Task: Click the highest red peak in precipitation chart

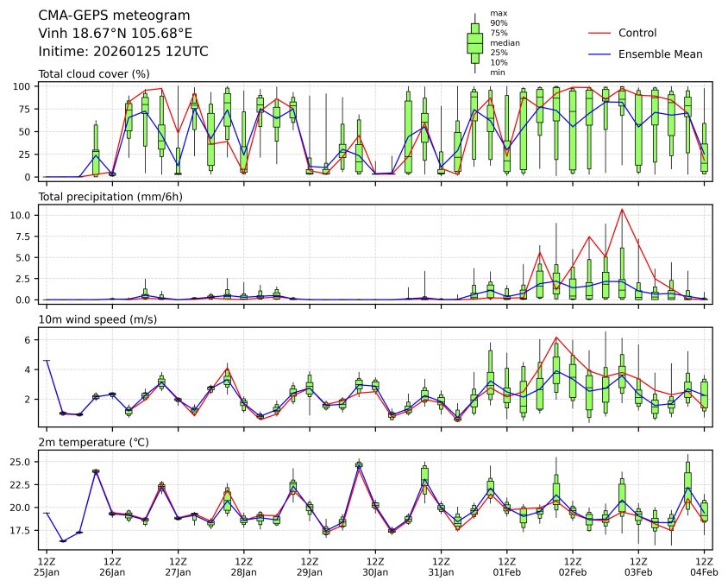Action: (x=622, y=209)
